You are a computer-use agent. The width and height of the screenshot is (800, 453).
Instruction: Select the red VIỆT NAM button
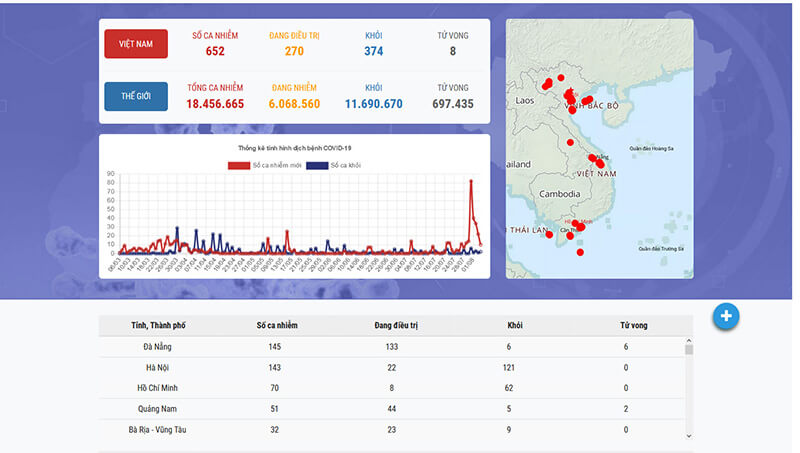click(136, 45)
